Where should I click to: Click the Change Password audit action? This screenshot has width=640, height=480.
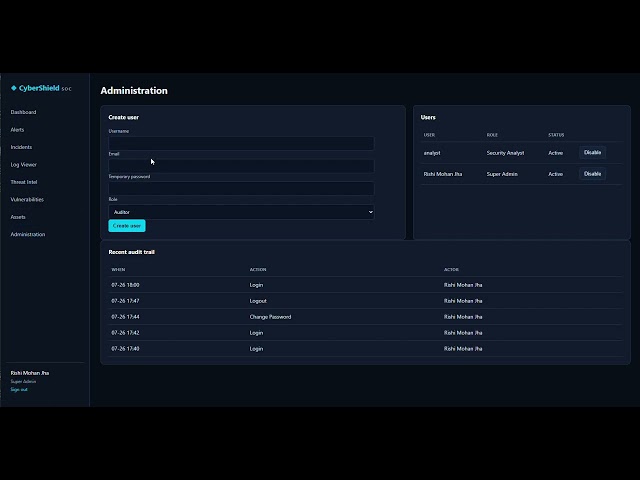(x=270, y=317)
